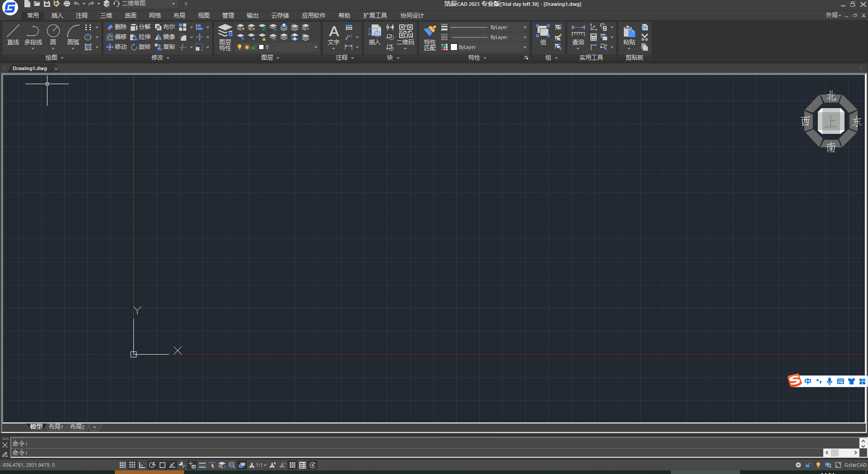868x474 pixels.
Task: Open the 输出 ribbon tab
Action: pos(253,15)
